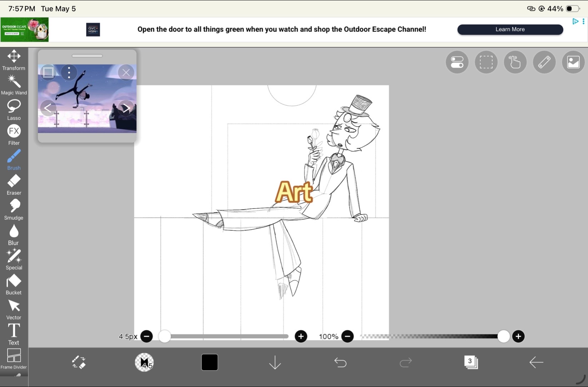Select the Lasso tool

14,110
